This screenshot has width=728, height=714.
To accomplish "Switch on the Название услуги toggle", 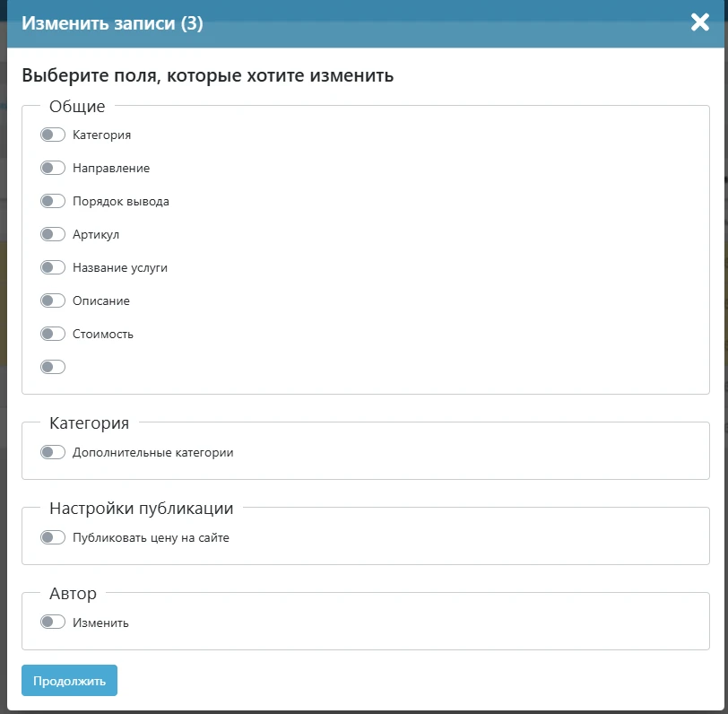I will coord(53,267).
